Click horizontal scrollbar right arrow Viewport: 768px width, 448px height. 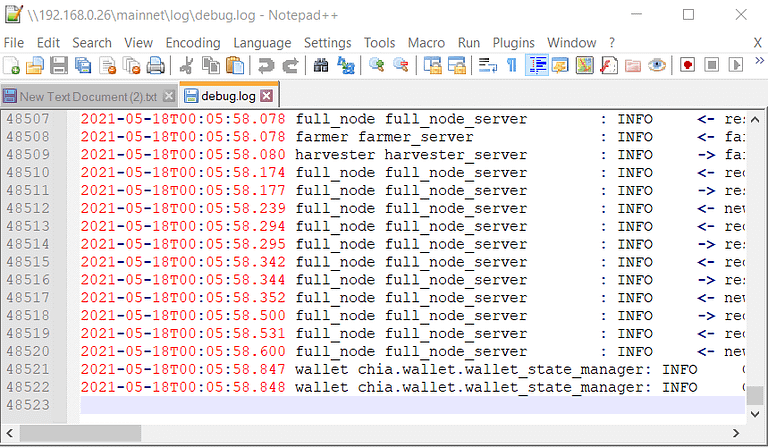(x=736, y=433)
